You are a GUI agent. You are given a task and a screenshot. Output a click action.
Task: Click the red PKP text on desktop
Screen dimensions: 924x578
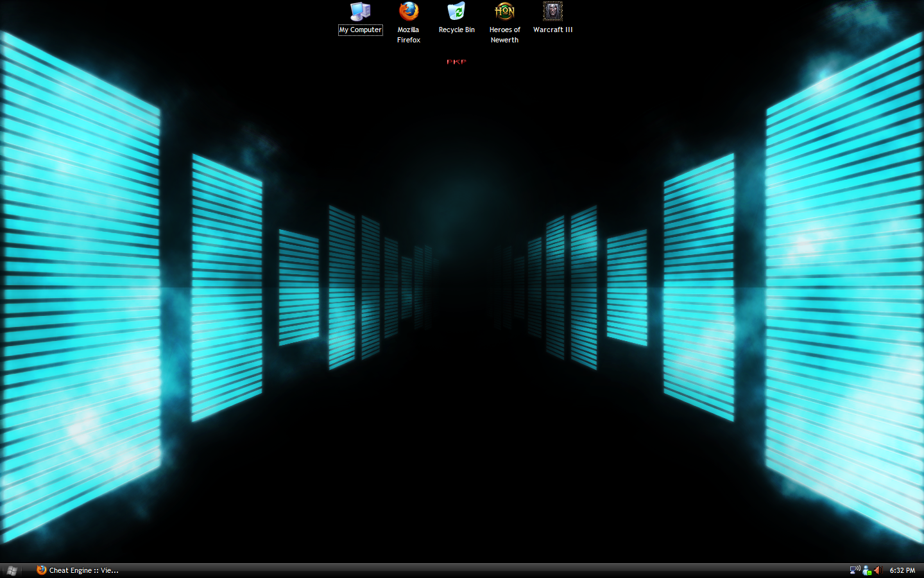pos(456,62)
